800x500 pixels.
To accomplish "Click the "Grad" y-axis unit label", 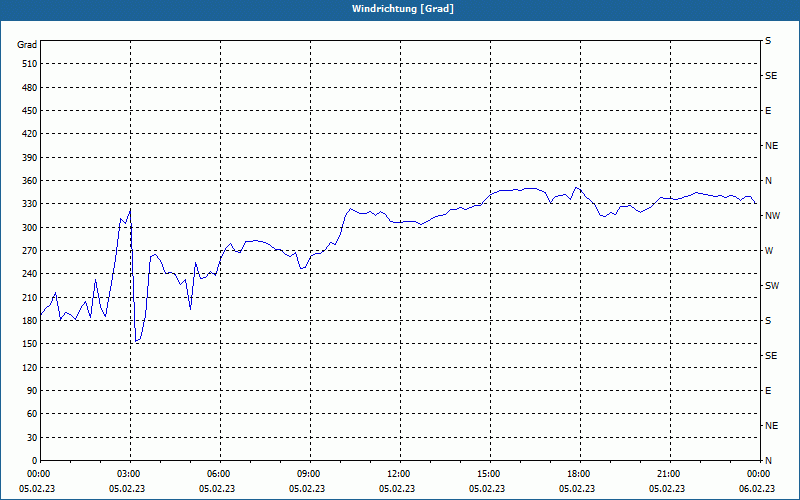I will coord(27,45).
